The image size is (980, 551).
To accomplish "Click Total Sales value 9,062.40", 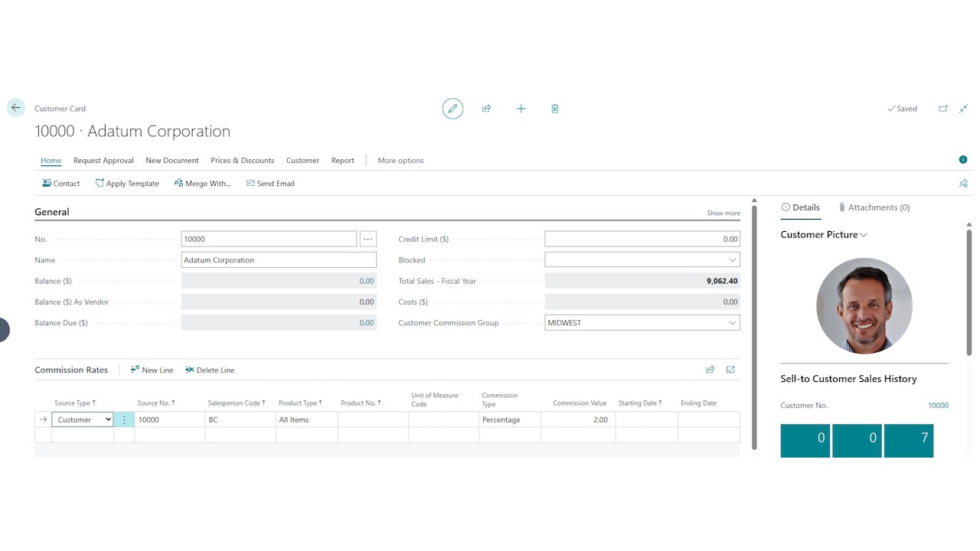I will [x=722, y=281].
